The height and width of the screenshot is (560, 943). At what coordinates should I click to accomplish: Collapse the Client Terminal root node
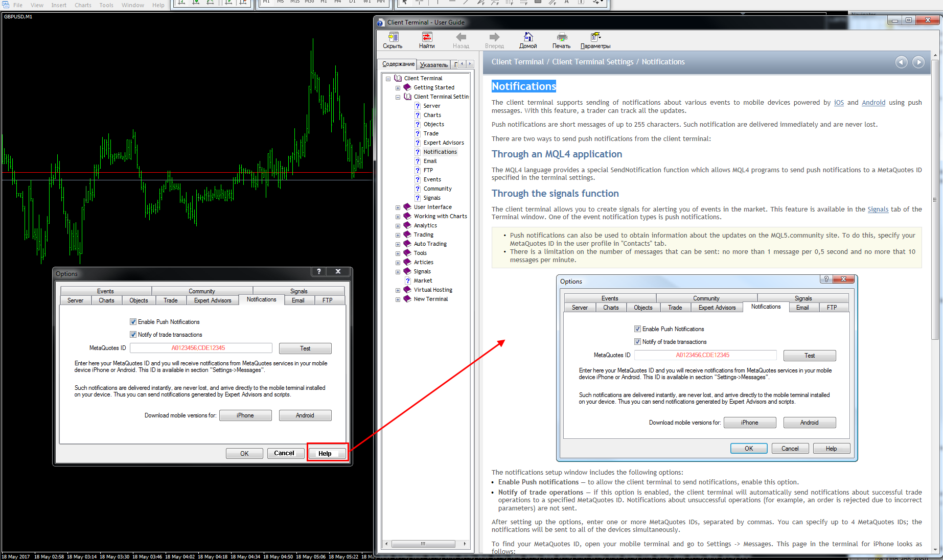click(x=388, y=79)
